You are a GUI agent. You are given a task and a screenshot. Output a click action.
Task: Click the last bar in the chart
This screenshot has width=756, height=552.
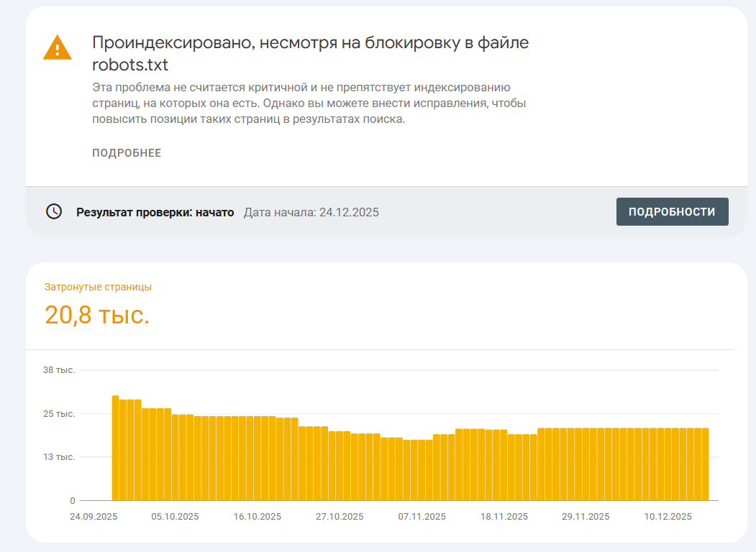coord(706,464)
